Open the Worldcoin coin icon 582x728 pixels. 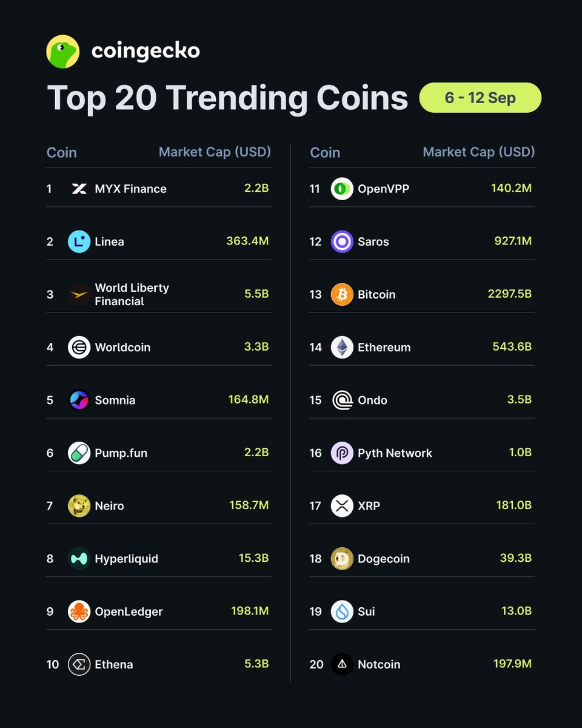coord(79,347)
